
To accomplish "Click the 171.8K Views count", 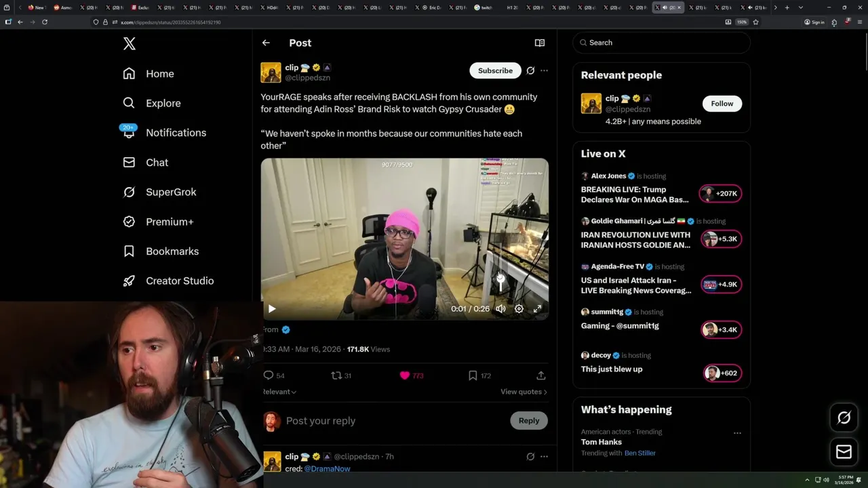I will click(x=368, y=349).
